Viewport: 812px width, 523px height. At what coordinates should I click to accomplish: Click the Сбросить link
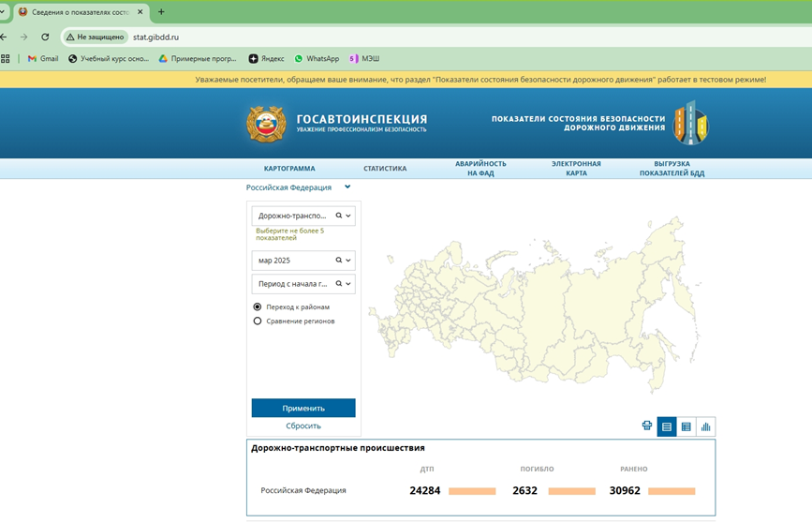click(x=303, y=426)
